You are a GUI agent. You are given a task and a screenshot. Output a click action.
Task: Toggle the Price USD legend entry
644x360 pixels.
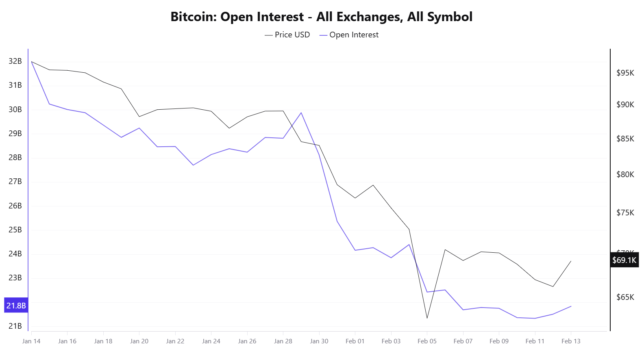[287, 35]
